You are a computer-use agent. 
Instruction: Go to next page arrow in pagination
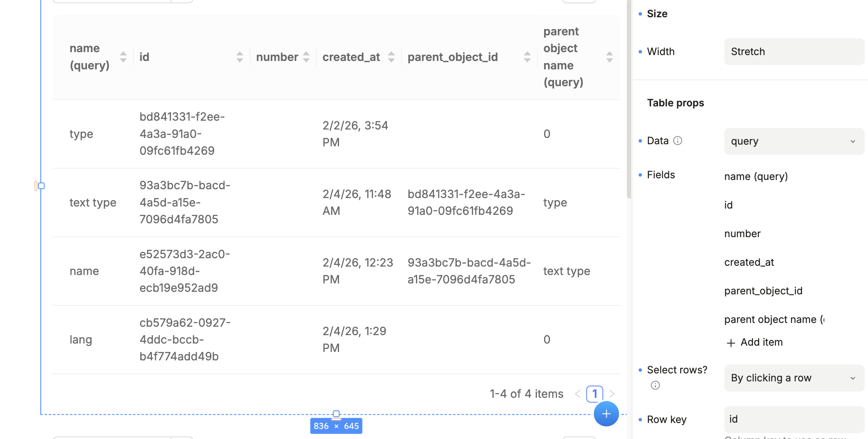pyautogui.click(x=612, y=394)
